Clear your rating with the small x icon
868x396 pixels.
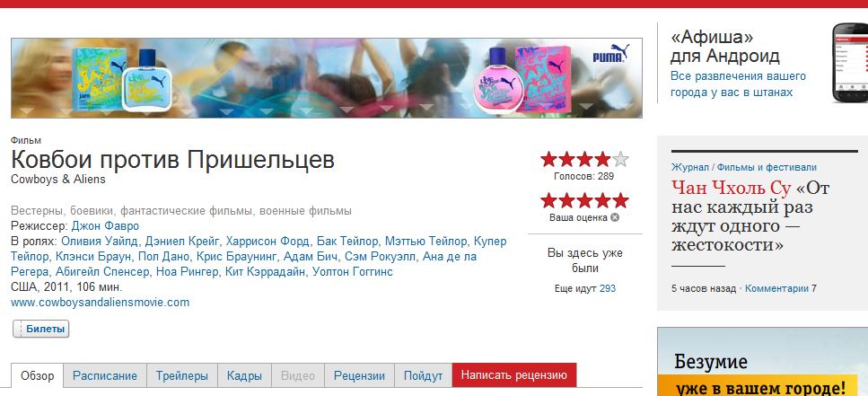(x=615, y=217)
